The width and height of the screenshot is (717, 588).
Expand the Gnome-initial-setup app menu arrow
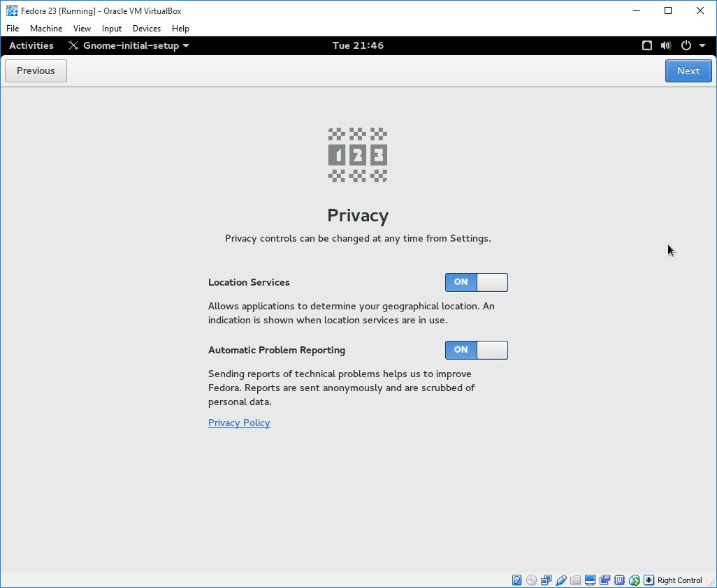pos(186,45)
